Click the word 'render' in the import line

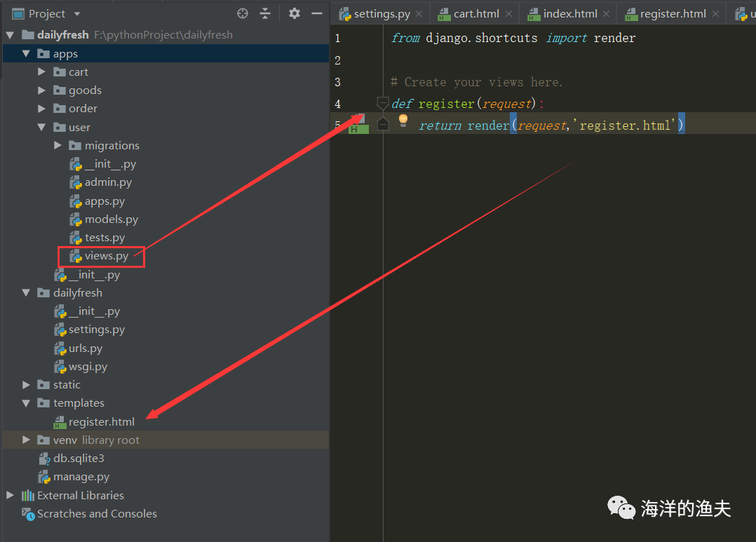[x=615, y=38]
